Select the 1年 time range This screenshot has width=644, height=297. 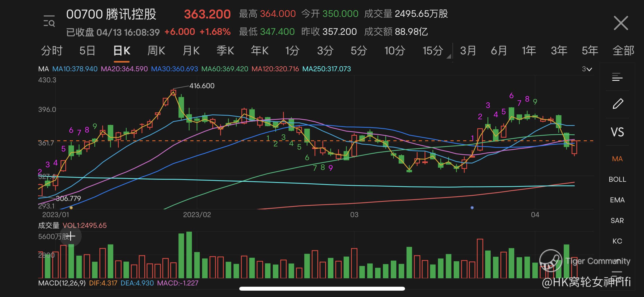[x=529, y=51]
